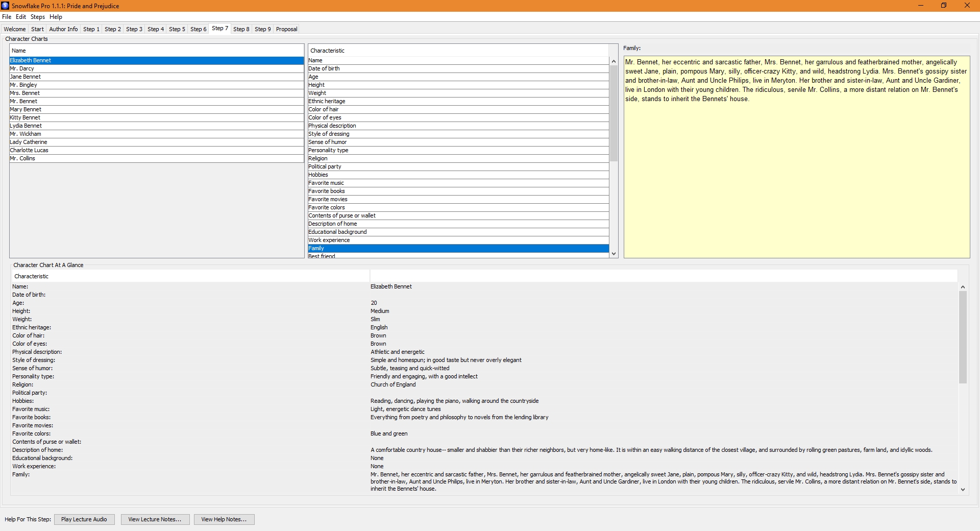Select Lydia Bennet in the character list
Viewport: 980px width, 531px height.
(x=157, y=126)
